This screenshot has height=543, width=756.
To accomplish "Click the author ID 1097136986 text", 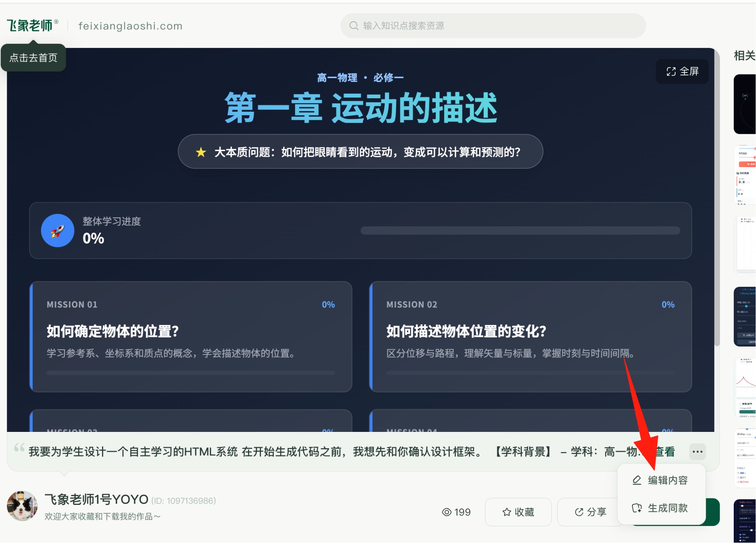I will pos(184,501).
